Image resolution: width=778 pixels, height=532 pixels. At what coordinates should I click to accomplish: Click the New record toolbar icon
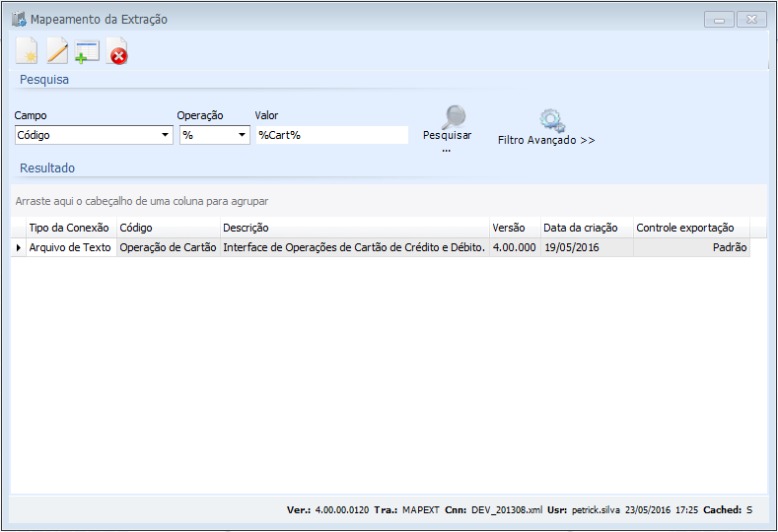[x=27, y=52]
